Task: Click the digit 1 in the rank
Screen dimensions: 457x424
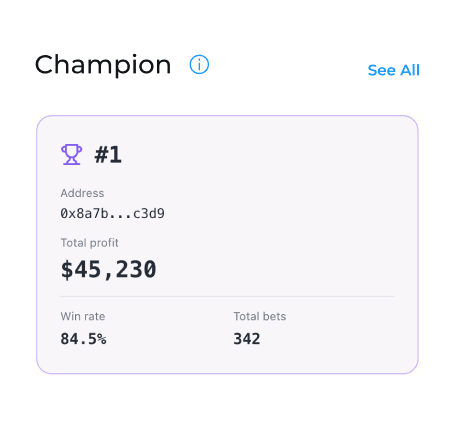Action: point(115,155)
